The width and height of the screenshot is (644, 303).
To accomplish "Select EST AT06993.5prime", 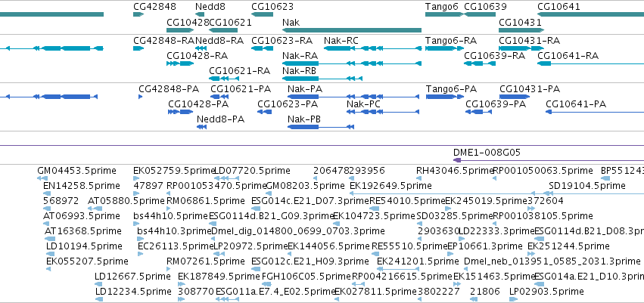I will [45, 224].
